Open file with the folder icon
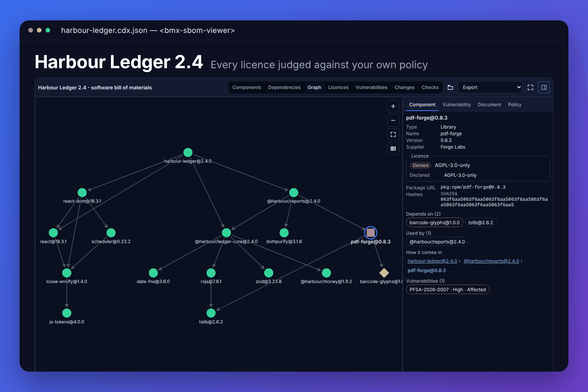 pyautogui.click(x=450, y=87)
